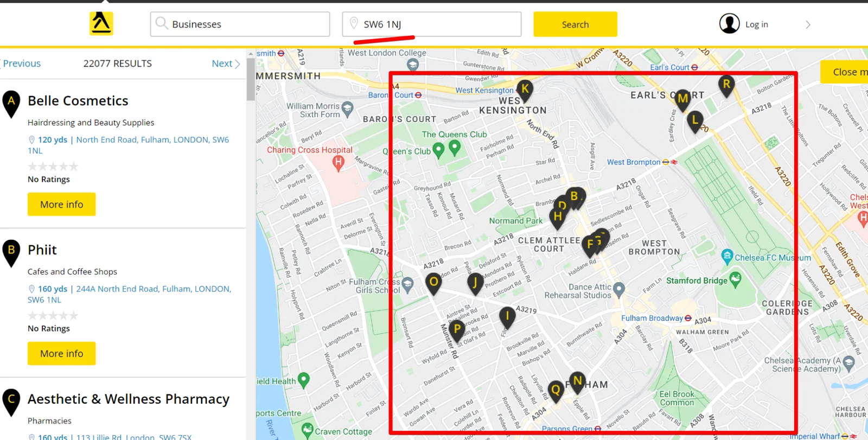
Task: Click the Aesthetic & Wellness Pharmacy address on Lillie Rd
Action: point(110,436)
